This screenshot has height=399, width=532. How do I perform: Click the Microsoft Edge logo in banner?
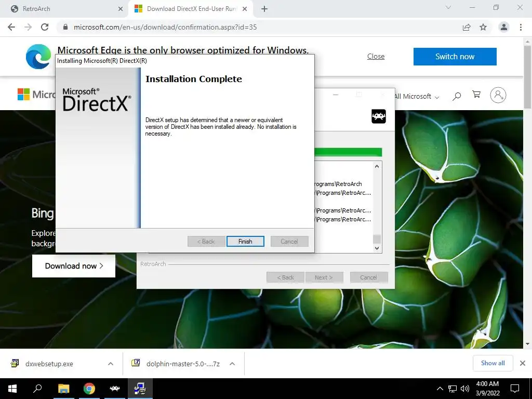38,56
